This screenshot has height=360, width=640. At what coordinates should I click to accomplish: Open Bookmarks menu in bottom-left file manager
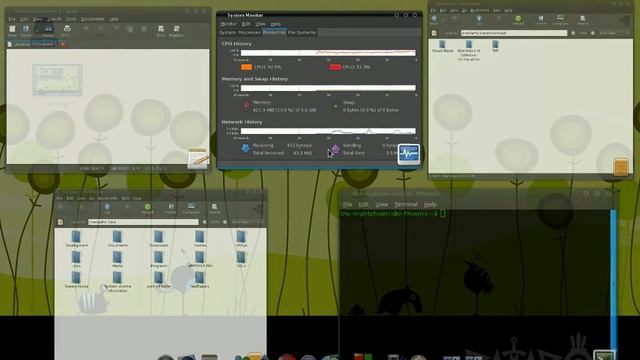pos(107,198)
